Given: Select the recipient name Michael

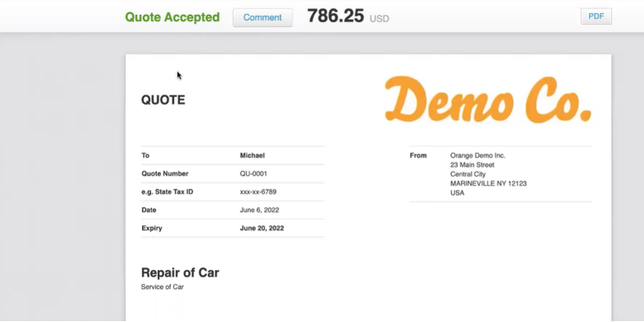Looking at the screenshot, I should pyautogui.click(x=252, y=155).
